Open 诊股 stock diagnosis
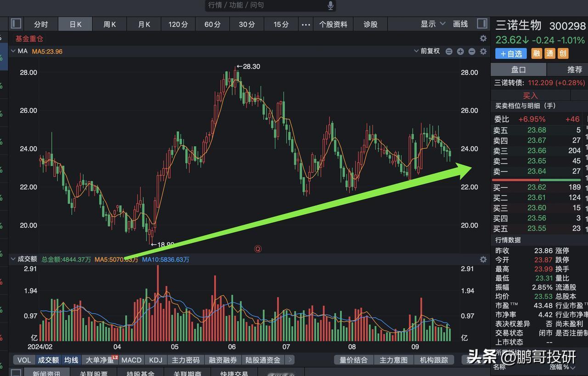588x376 pixels. (370, 24)
